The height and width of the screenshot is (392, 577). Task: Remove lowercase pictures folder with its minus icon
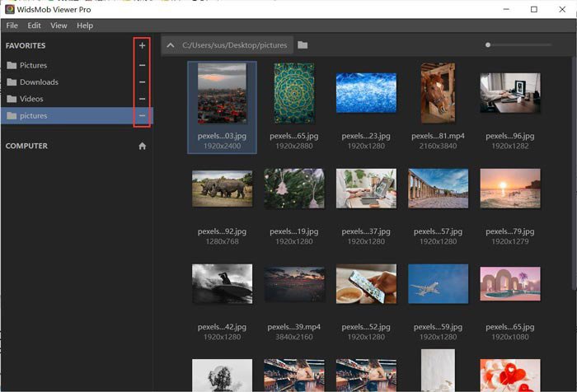(143, 115)
